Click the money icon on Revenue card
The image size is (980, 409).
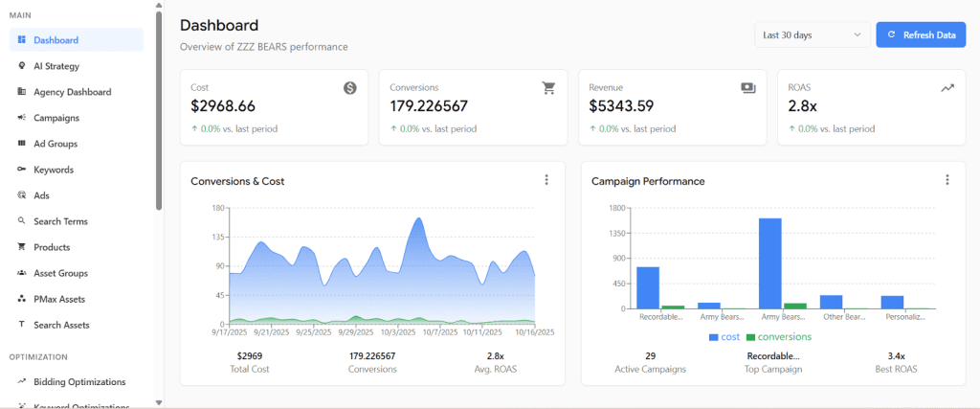point(747,88)
